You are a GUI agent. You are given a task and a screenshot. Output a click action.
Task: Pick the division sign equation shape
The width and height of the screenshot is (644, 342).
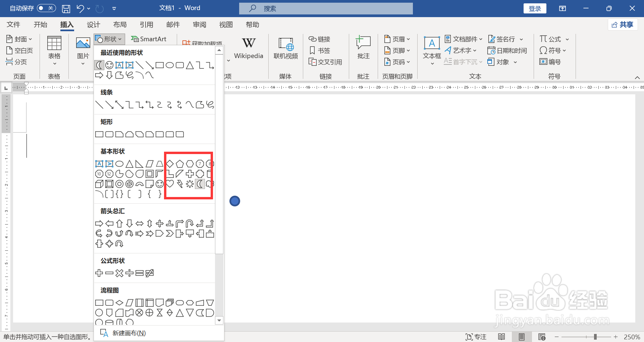[129, 273]
